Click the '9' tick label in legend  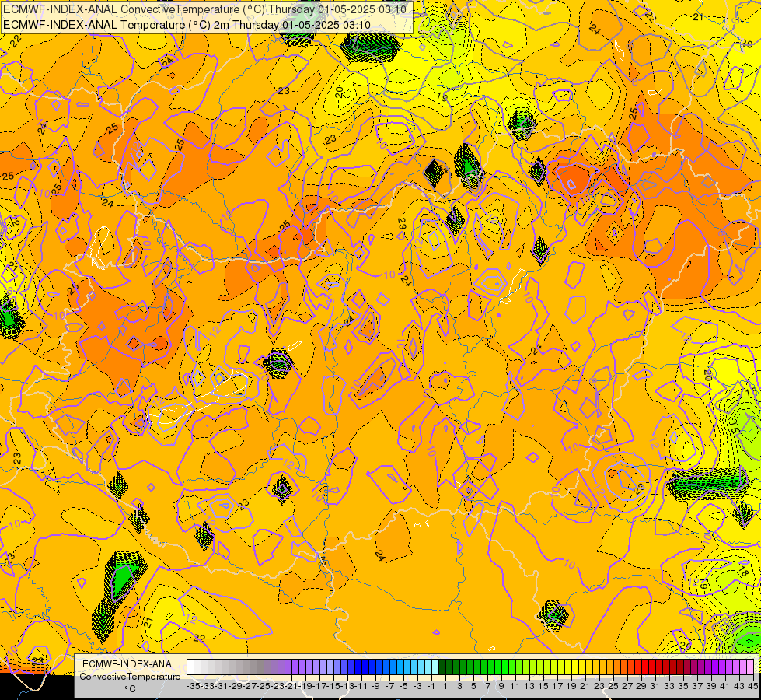501,686
